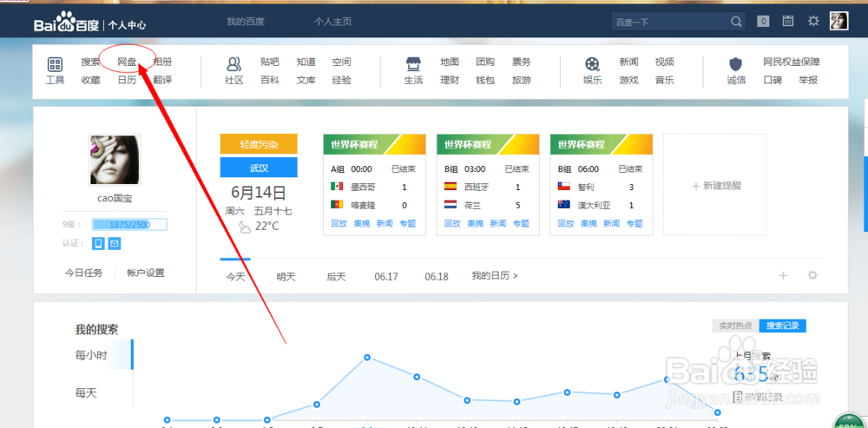The width and height of the screenshot is (868, 428).
Task: Click the user avatar in top header
Action: tap(838, 21)
